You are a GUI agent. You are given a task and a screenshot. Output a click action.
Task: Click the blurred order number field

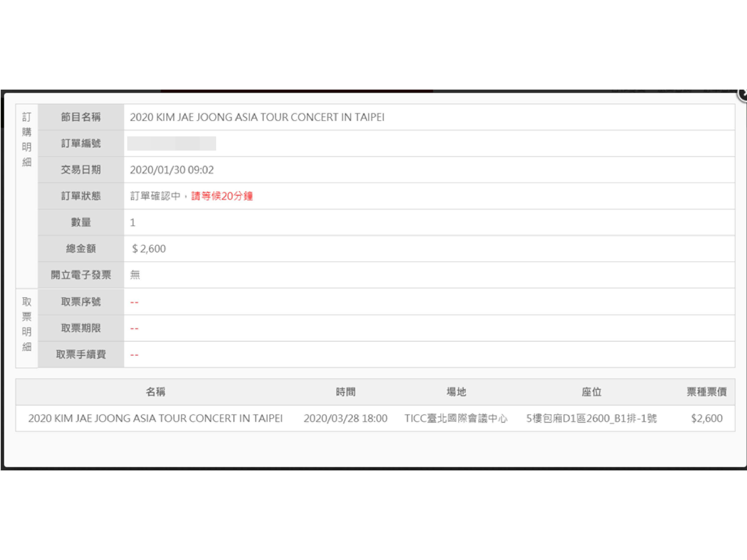[172, 143]
